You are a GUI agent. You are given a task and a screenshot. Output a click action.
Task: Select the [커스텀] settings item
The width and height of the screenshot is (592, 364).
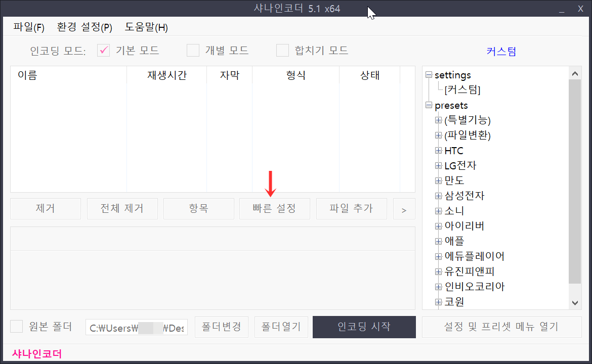pos(462,90)
